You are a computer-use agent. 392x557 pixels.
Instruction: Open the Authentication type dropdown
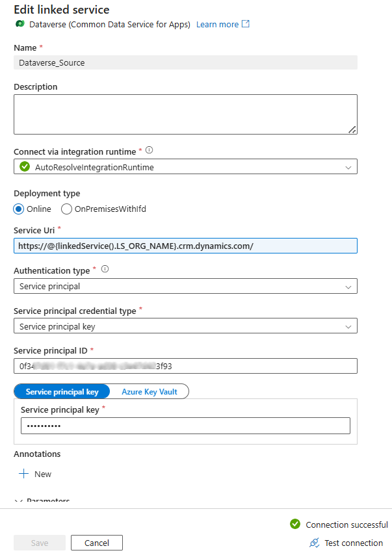(x=185, y=286)
